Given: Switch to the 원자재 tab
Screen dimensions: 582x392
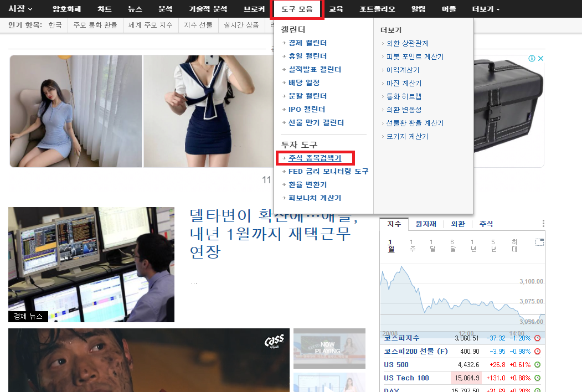Looking at the screenshot, I should tap(426, 224).
